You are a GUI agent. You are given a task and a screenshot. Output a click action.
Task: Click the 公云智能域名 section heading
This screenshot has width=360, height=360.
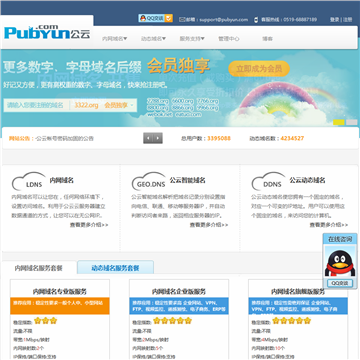point(187,180)
